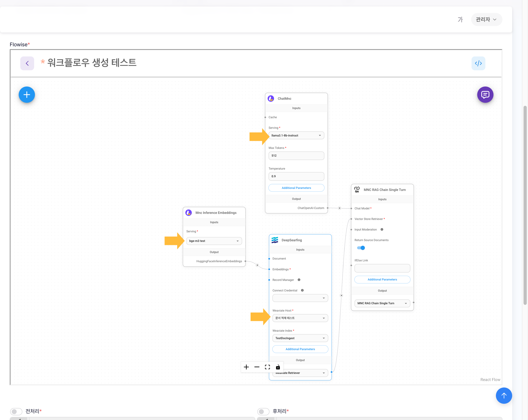This screenshot has height=420, width=528.
Task: Expand the TestDocIngest Weaviate Index dropdown
Action: pos(300,338)
